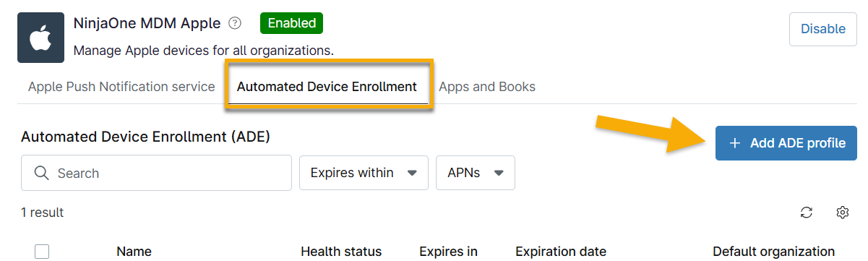This screenshot has height=261, width=868.
Task: Sort by Expiration date column
Action: click(561, 252)
